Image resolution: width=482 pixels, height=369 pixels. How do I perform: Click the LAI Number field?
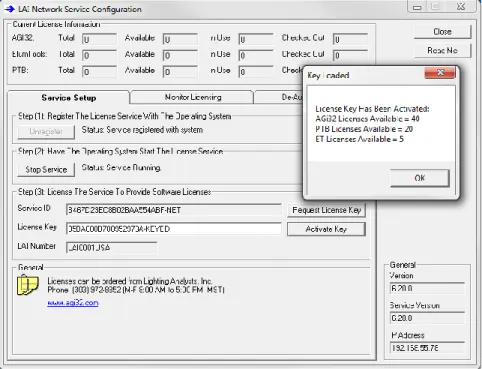click(x=111, y=248)
